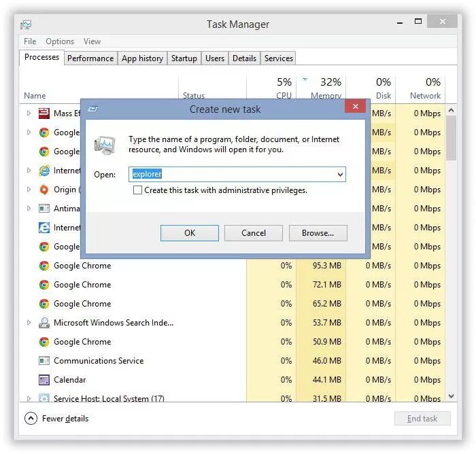476x454 pixels.
Task: Click the Create new task dialog title icon
Action: pos(93,109)
